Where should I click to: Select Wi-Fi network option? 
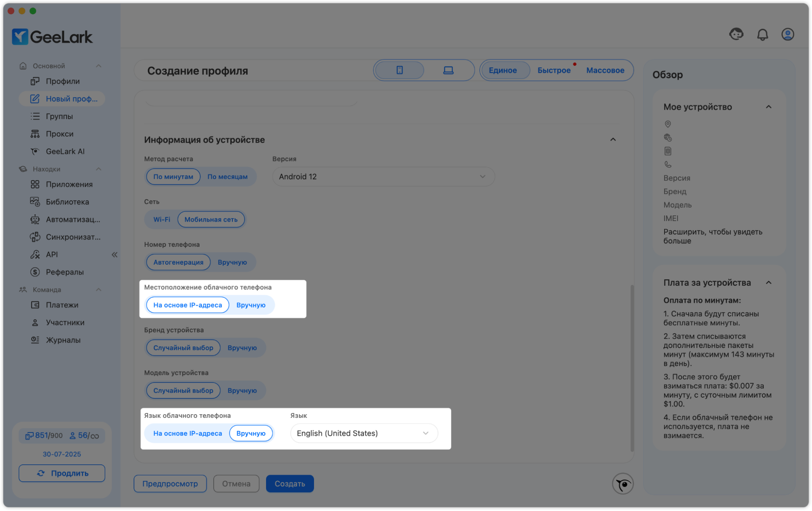click(x=162, y=220)
